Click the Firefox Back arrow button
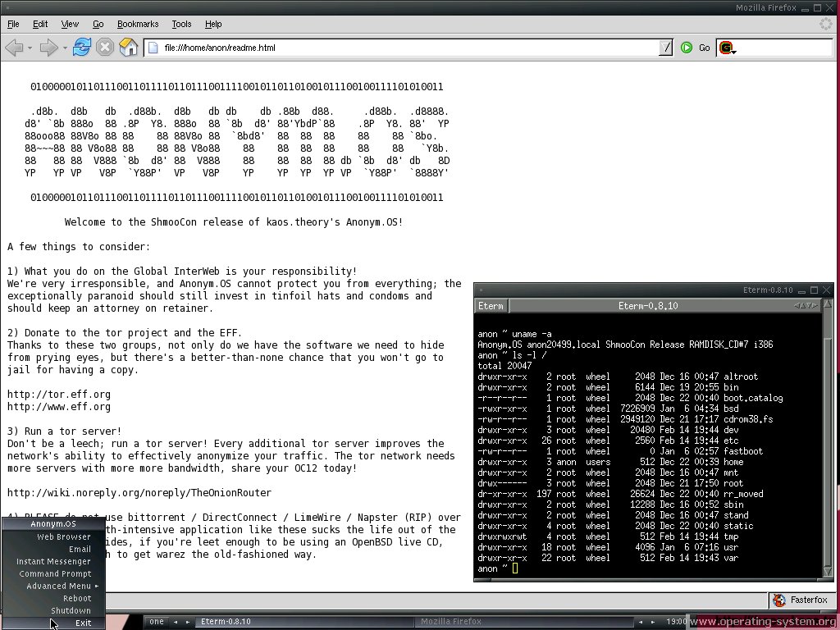Screen dimensions: 840x630 (x=13, y=48)
